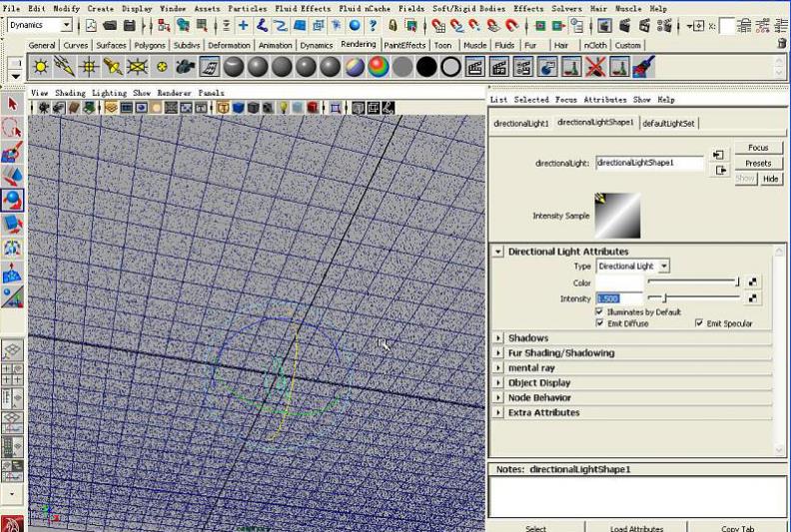Click the light Color swatch
Screen dimensions: 791x532
[x=619, y=282]
